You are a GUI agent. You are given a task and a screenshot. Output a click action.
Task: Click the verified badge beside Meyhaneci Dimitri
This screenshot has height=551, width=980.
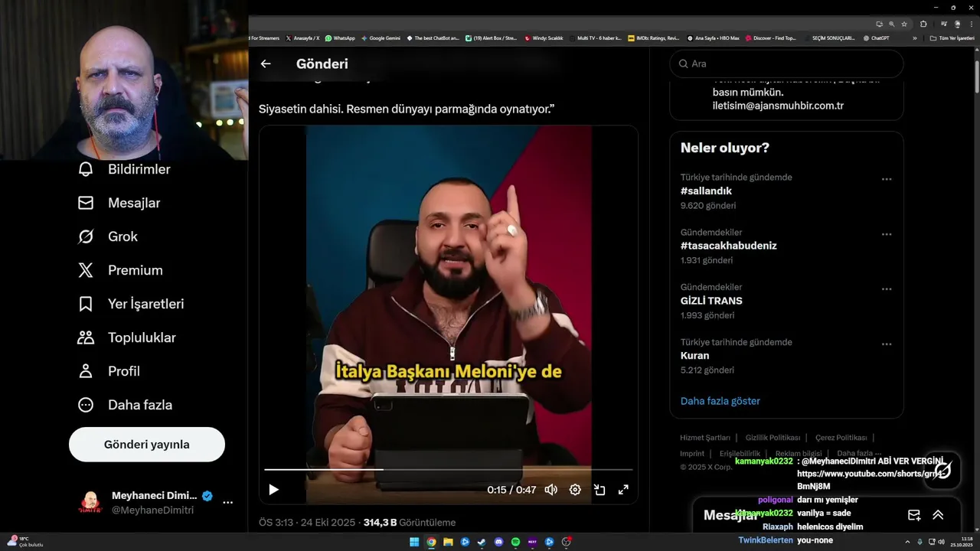(207, 495)
